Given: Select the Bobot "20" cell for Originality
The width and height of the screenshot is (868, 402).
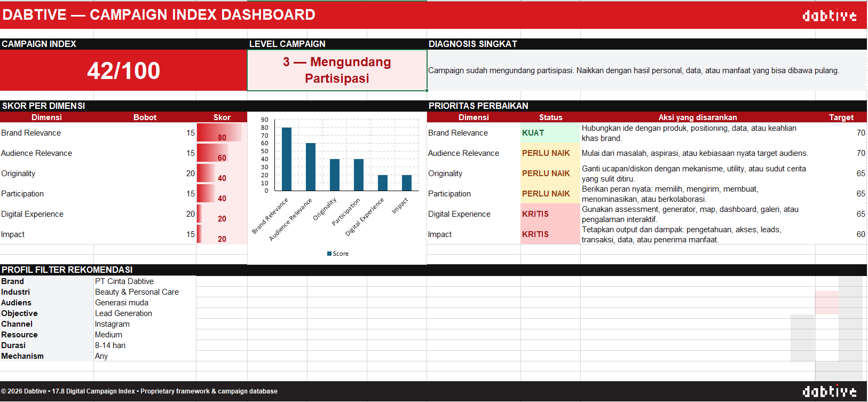Looking at the screenshot, I should coord(145,174).
